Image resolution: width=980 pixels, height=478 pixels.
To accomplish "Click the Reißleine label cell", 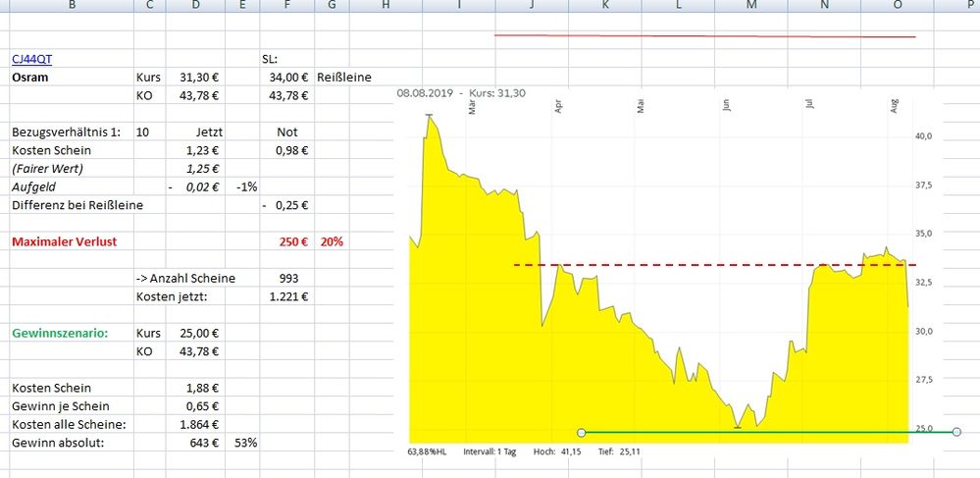I will point(345,78).
